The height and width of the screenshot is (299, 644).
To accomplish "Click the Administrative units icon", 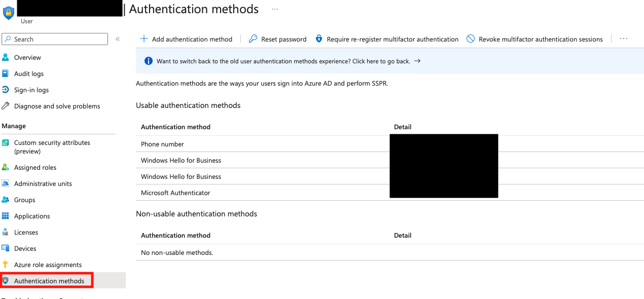I will (6, 183).
